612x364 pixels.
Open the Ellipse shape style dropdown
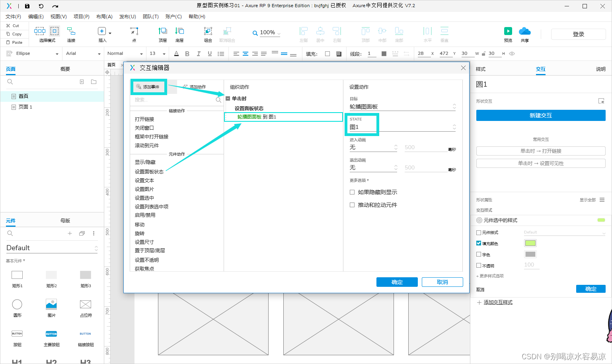33,54
